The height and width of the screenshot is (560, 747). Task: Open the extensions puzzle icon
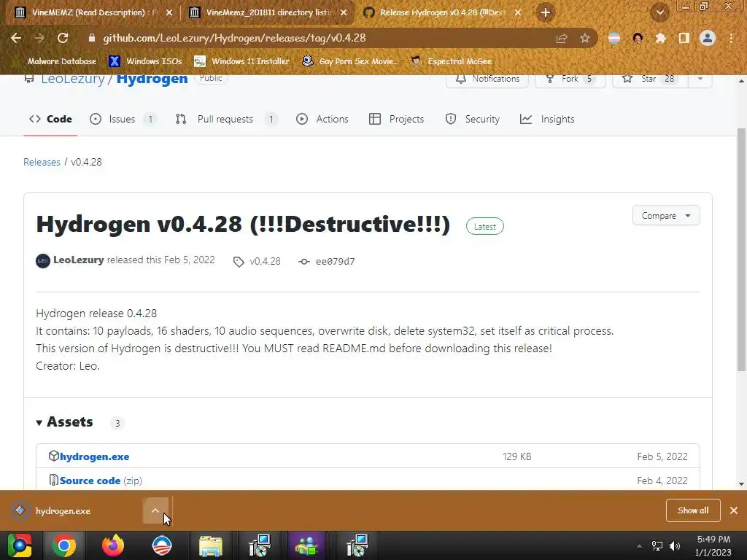pyautogui.click(x=661, y=38)
